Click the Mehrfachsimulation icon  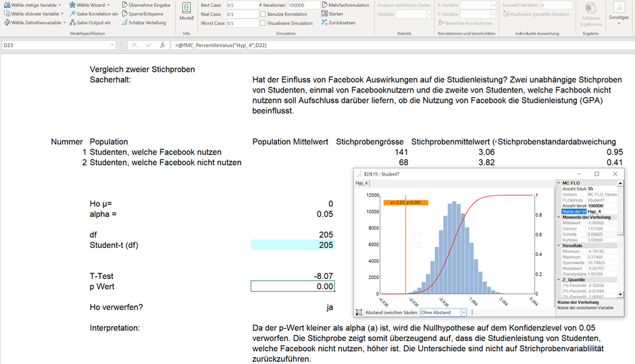click(x=324, y=5)
